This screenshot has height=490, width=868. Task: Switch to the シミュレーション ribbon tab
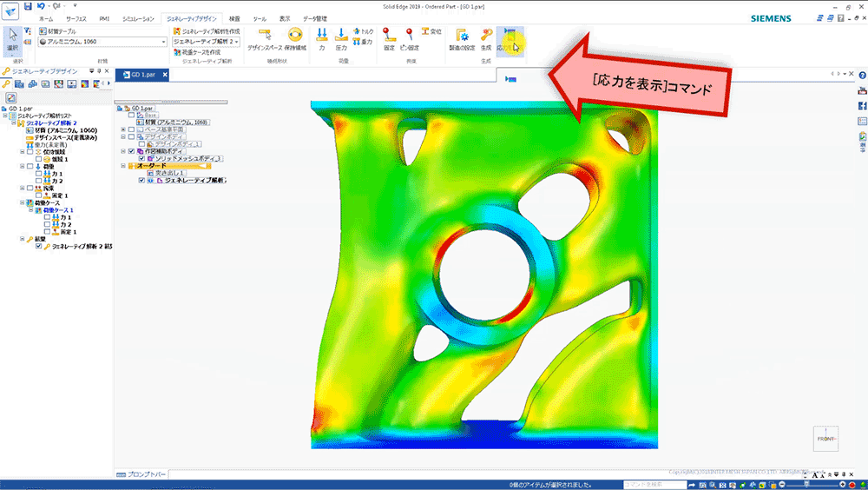(x=138, y=19)
